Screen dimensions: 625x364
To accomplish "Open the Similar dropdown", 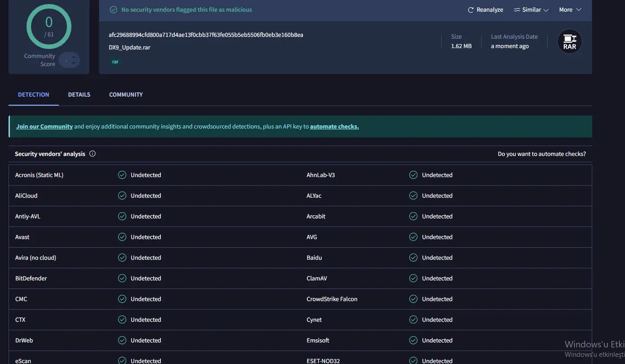I will pyautogui.click(x=532, y=10).
